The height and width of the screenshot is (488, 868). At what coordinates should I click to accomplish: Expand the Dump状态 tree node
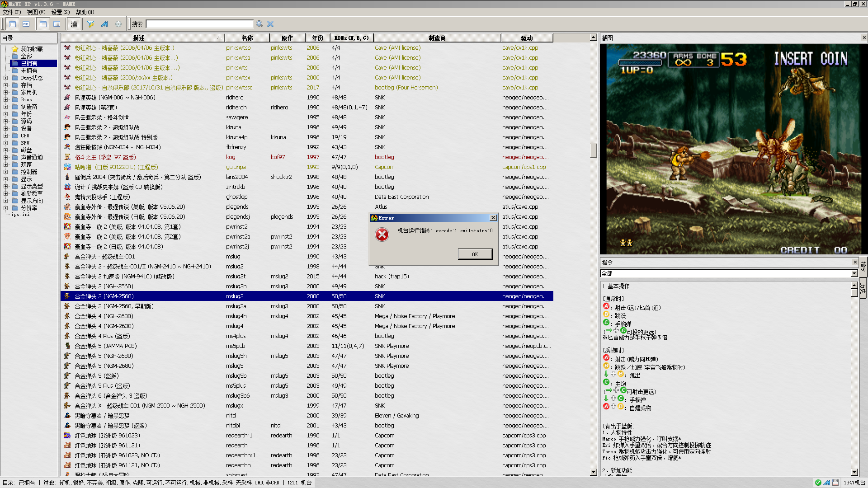(x=6, y=78)
